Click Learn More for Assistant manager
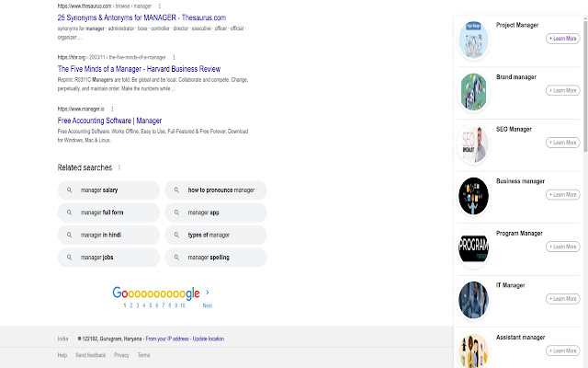This screenshot has width=588, height=368. (x=563, y=351)
